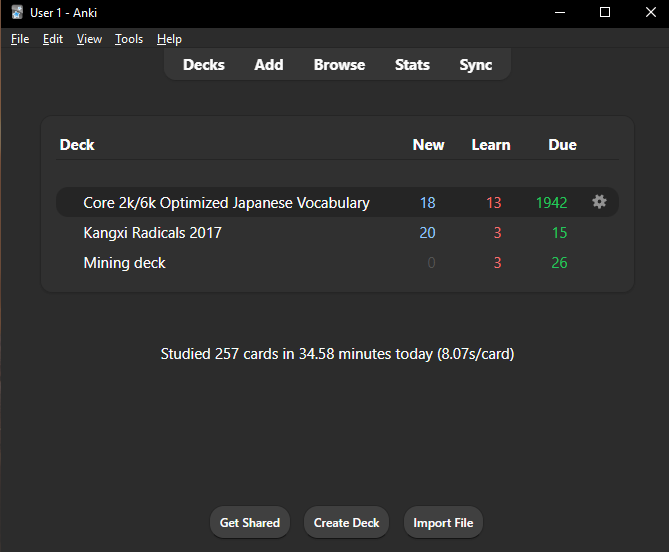Select Core 2k/6k Optimized Japanese Vocabulary deck
This screenshot has height=552, width=669.
(227, 203)
